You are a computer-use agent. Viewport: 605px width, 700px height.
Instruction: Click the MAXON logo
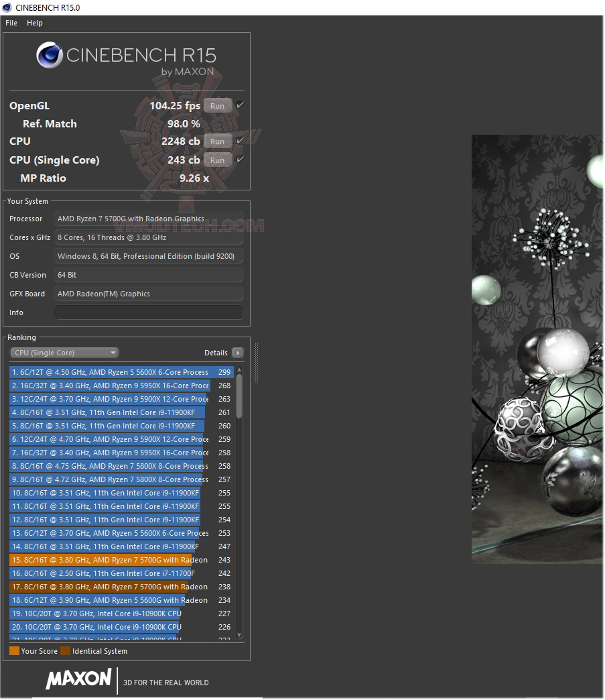(79, 679)
